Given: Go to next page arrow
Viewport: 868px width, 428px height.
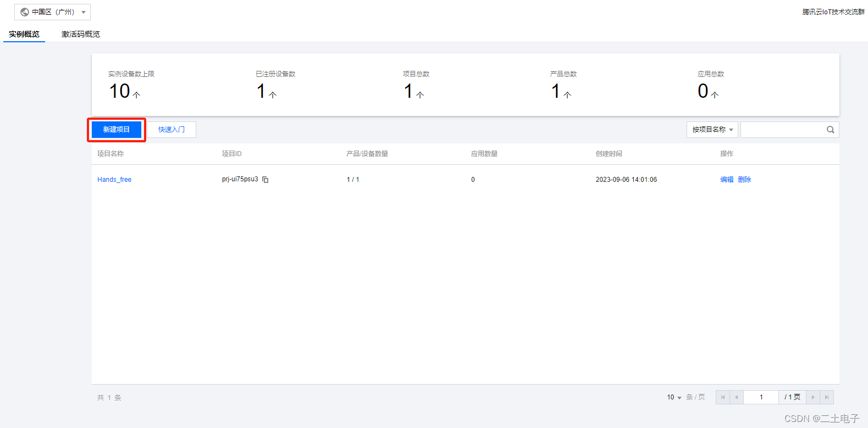Looking at the screenshot, I should tap(813, 397).
